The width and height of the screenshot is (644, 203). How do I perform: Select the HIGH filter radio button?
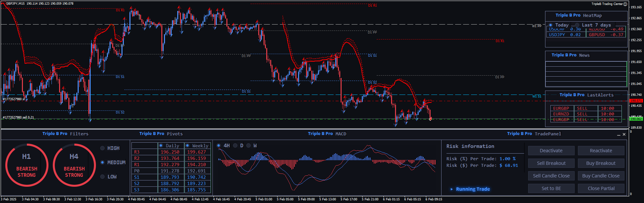click(x=103, y=148)
